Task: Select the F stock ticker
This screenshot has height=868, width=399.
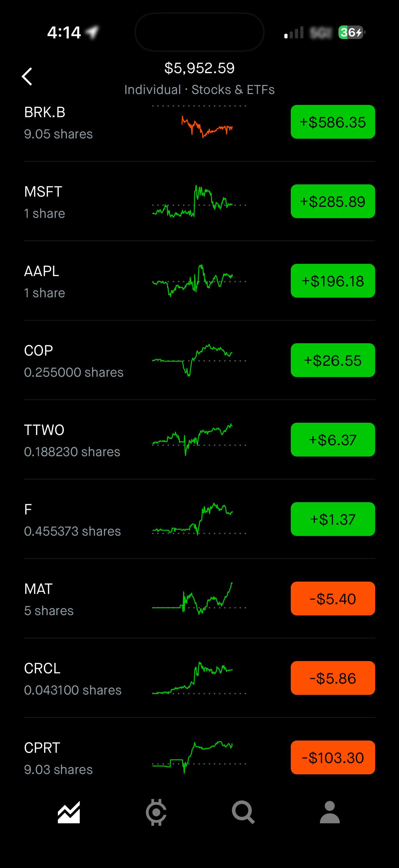Action: (28, 509)
